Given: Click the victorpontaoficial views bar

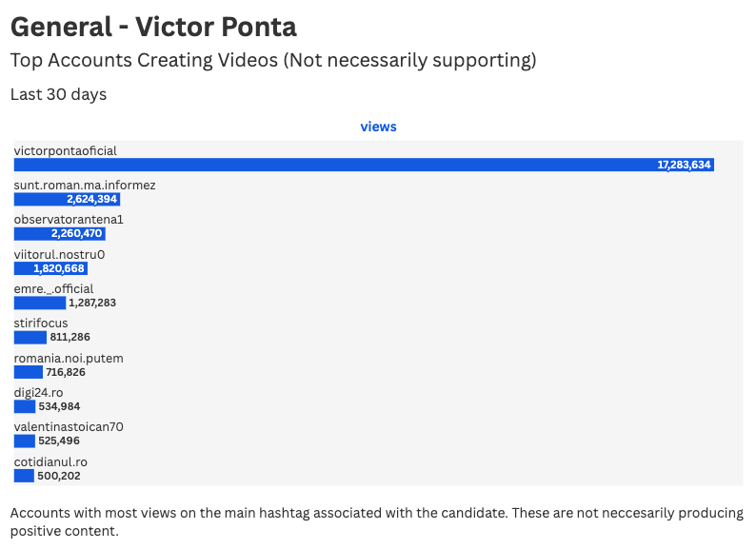Looking at the screenshot, I should tap(364, 165).
